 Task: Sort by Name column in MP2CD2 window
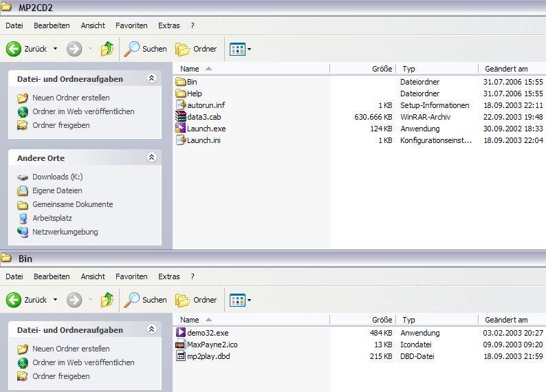[x=251, y=69]
